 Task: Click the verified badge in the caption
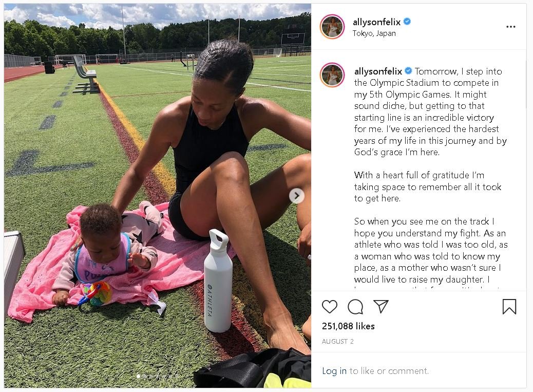pos(409,71)
